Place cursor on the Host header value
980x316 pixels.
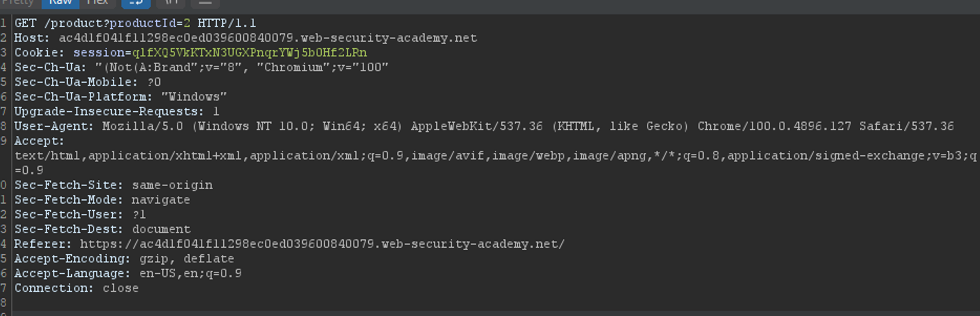click(x=267, y=38)
